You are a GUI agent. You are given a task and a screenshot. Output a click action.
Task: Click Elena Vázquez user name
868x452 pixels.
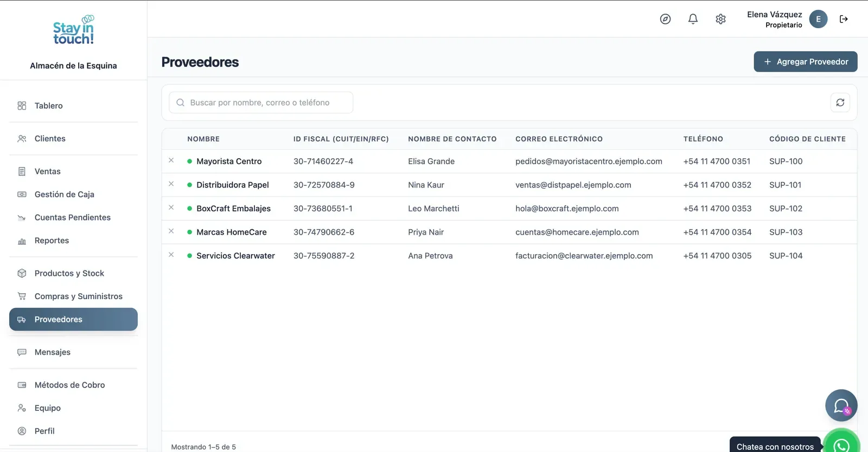[774, 15]
